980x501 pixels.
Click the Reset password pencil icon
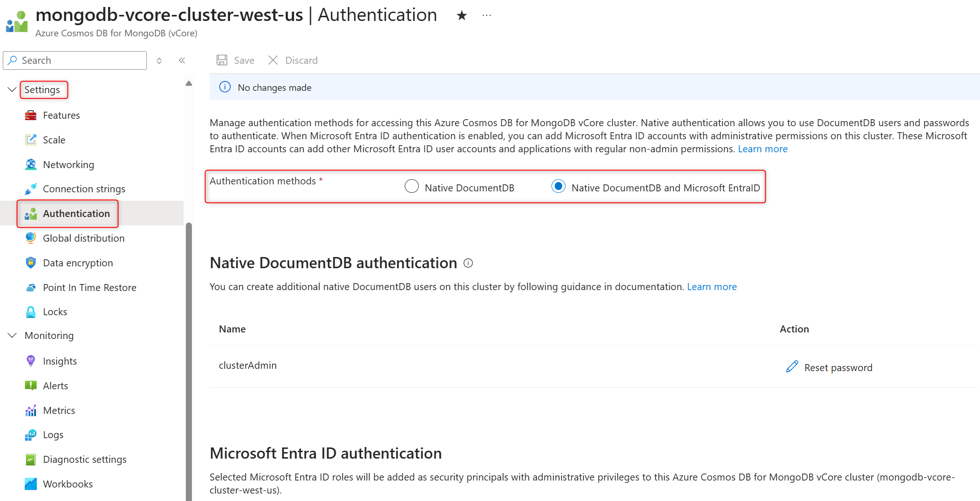point(792,367)
